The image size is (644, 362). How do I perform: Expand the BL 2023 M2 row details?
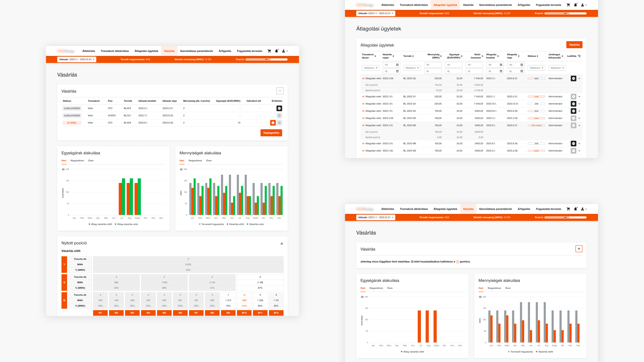pyautogui.click(x=579, y=151)
